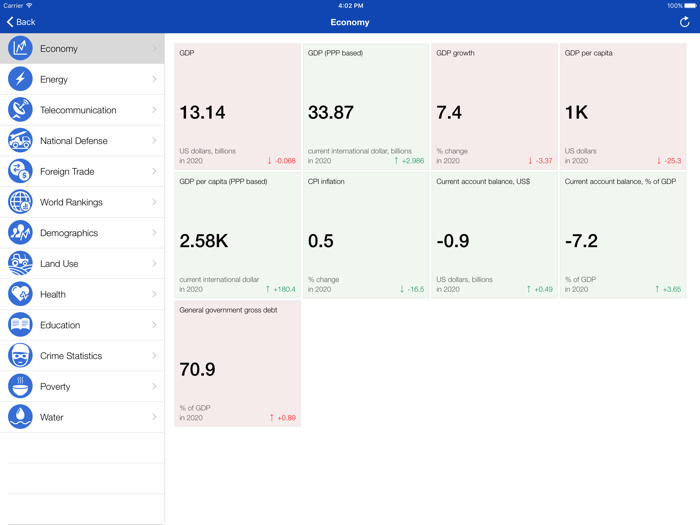Image resolution: width=700 pixels, height=525 pixels.
Task: View the GDP per capita 1K card
Action: click(623, 106)
